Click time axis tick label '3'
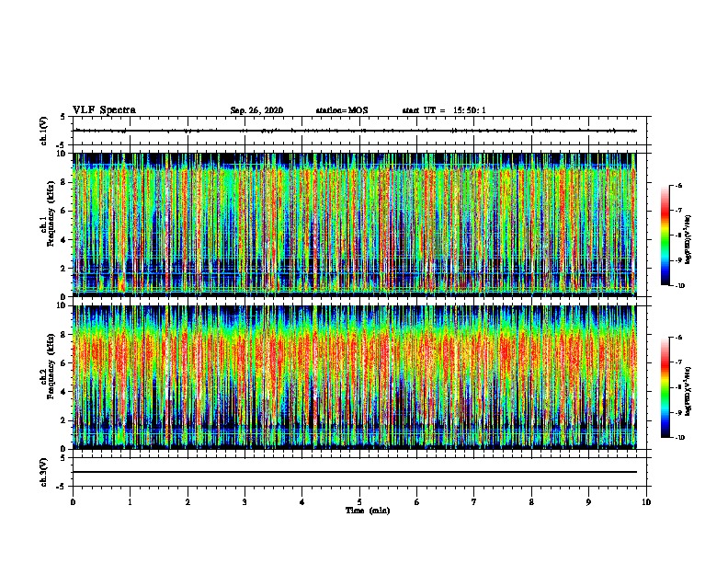 [245, 502]
